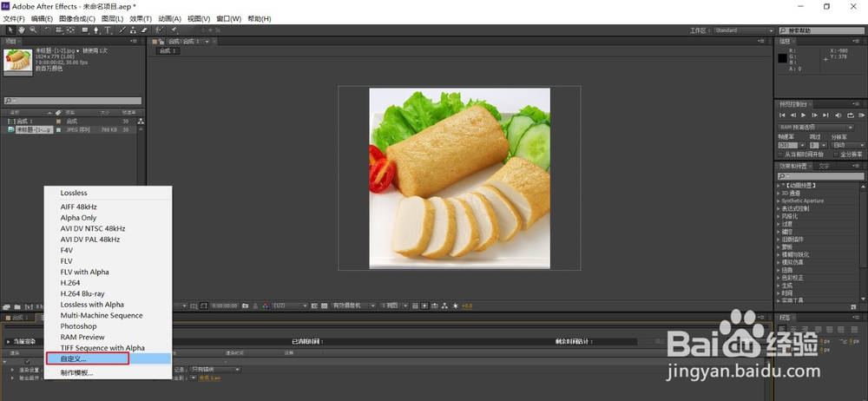Toggle loop playback option
Screen dimensions: 868x401
click(851, 115)
